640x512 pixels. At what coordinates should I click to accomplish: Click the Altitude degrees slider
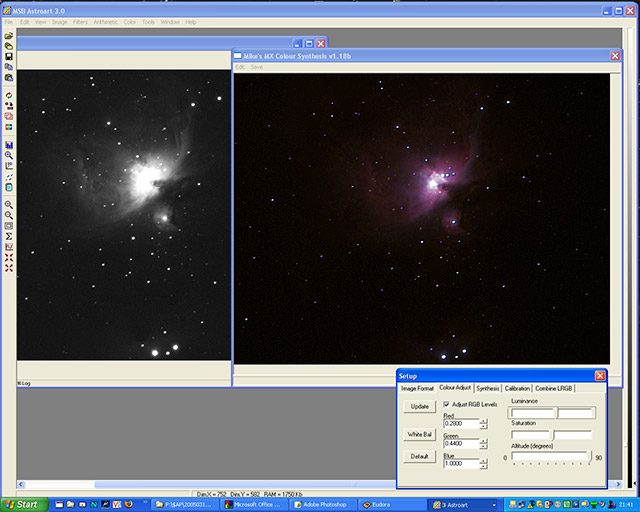(550, 457)
